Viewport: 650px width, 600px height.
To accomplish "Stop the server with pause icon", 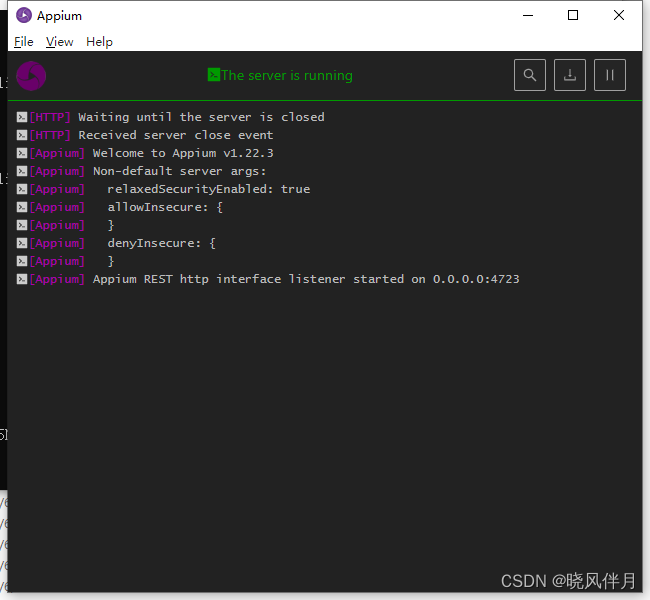I will [x=610, y=75].
